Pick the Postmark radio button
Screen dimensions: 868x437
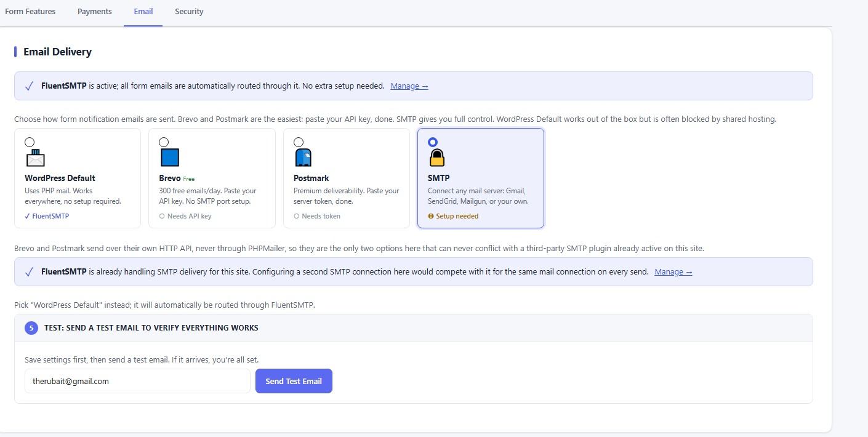click(x=299, y=142)
